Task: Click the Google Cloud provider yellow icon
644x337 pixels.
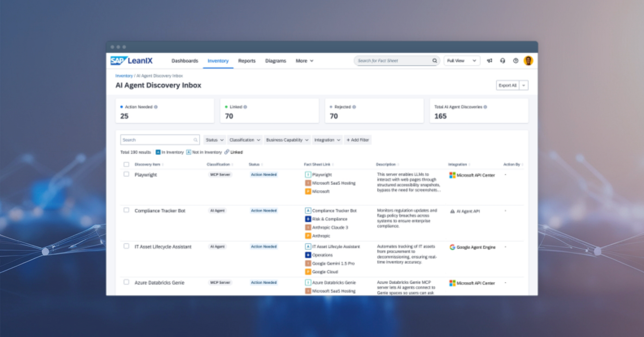Action: tap(308, 272)
